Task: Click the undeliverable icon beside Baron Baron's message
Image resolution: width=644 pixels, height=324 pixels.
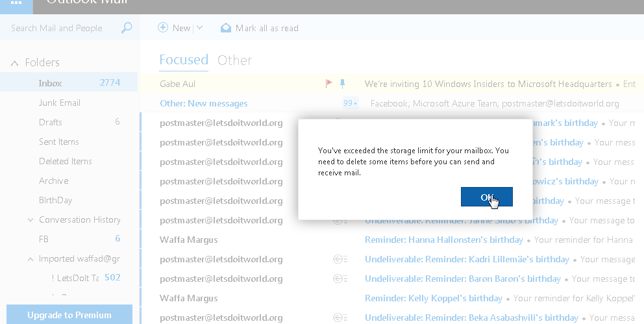Action: [x=340, y=279]
